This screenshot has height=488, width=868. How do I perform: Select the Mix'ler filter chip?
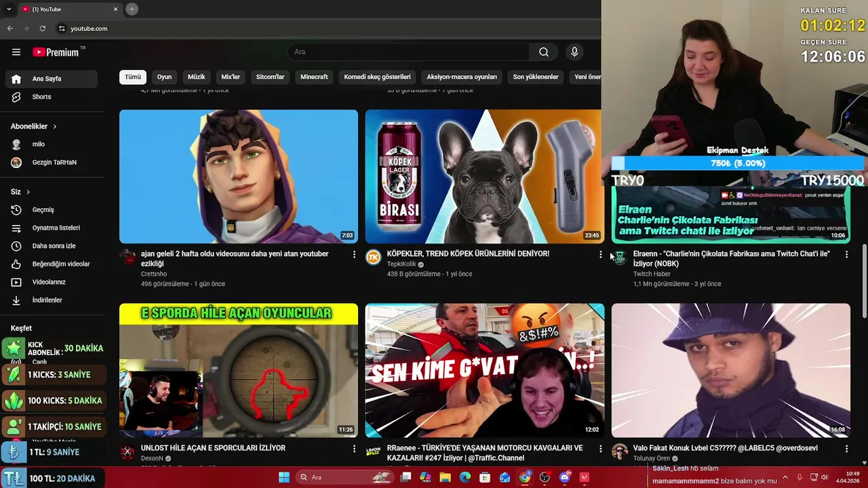[x=231, y=77]
